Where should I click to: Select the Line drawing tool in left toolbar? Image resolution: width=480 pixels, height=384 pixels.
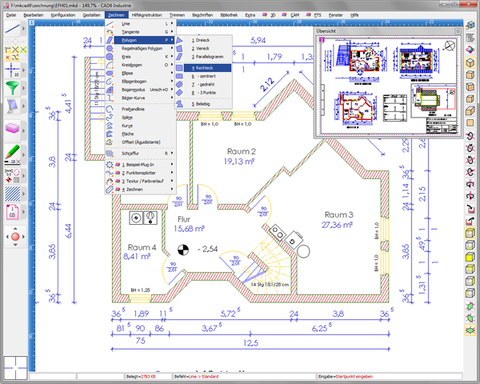[x=12, y=29]
